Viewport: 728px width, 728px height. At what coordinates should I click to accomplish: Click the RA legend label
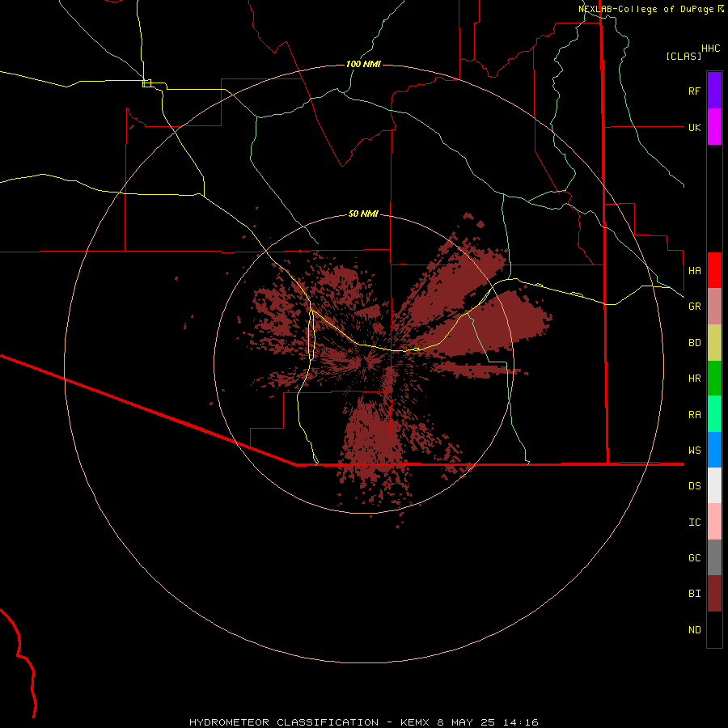(695, 414)
